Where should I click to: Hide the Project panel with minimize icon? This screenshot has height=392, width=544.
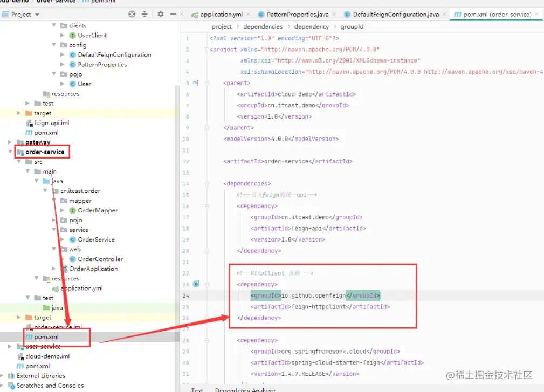point(173,14)
